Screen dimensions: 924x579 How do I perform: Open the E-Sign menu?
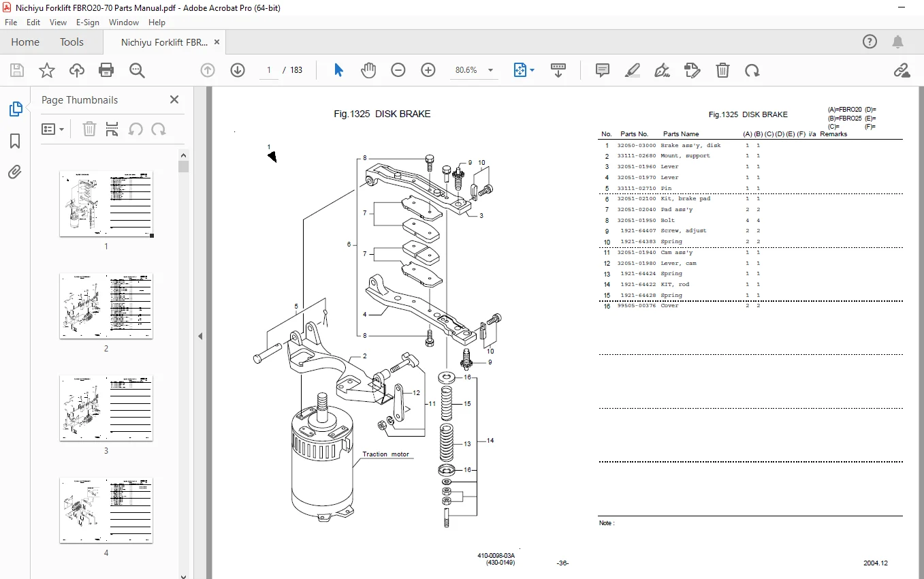tap(88, 22)
